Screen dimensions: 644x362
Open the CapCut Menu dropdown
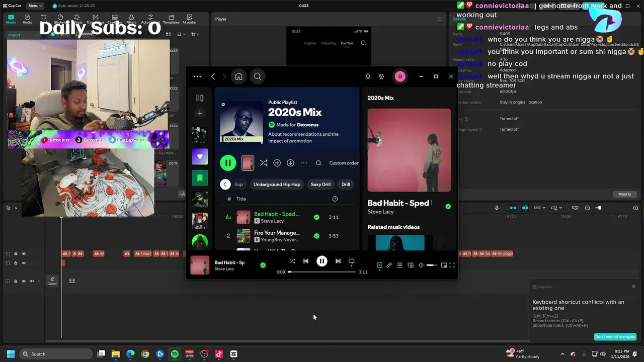(x=35, y=6)
